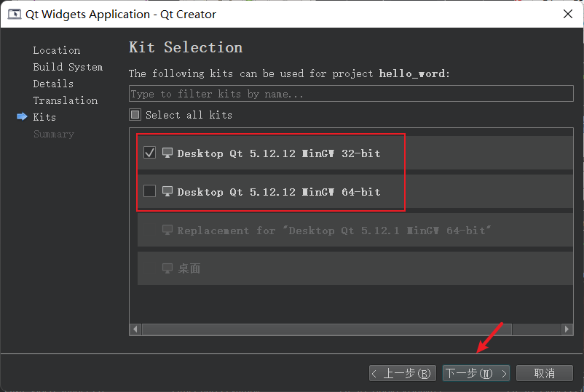Click the horizontal scrollbar right arrow
Image resolution: width=584 pixels, height=392 pixels.
(567, 329)
